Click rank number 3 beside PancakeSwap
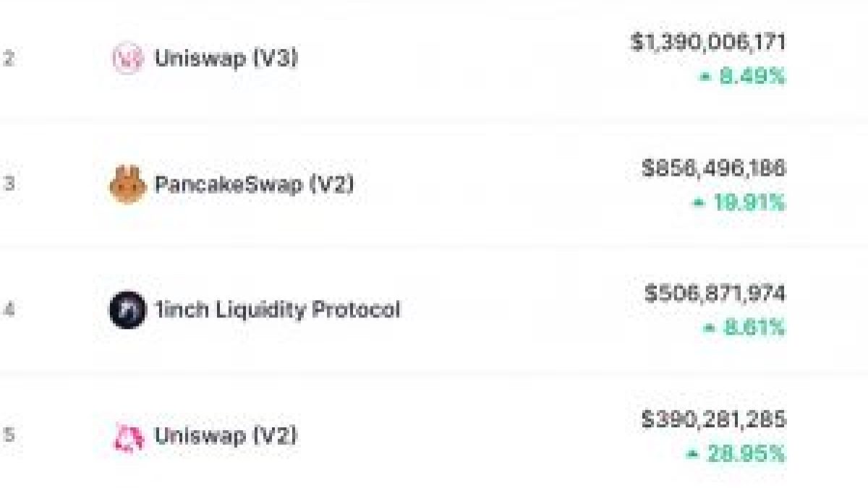The image size is (868, 488). [9, 184]
